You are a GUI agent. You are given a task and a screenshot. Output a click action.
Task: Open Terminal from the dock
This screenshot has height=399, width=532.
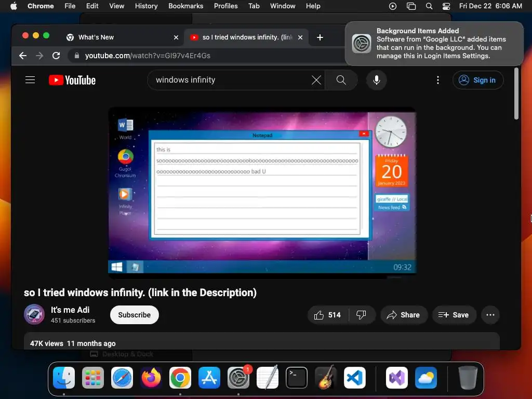[297, 378]
